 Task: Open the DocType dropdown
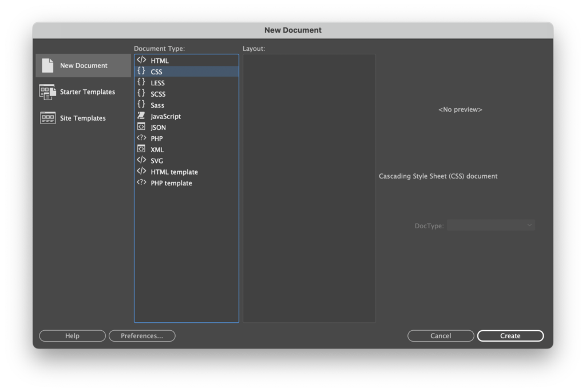coord(491,225)
